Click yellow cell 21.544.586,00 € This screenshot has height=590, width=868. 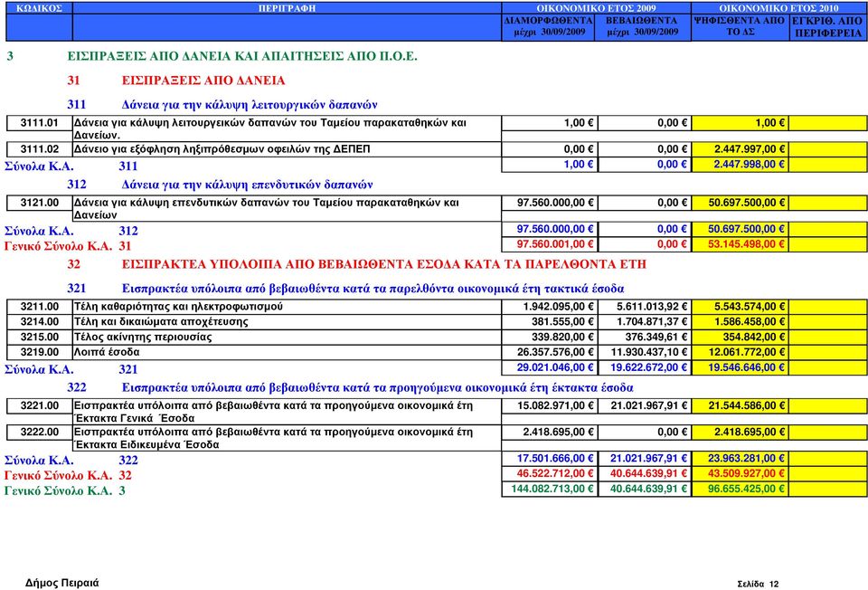(741, 406)
